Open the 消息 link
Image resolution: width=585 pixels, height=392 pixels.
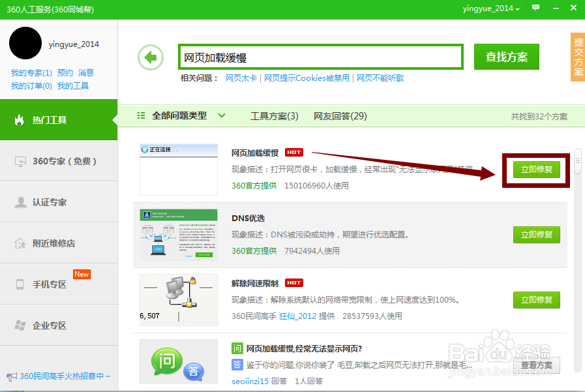[86, 72]
